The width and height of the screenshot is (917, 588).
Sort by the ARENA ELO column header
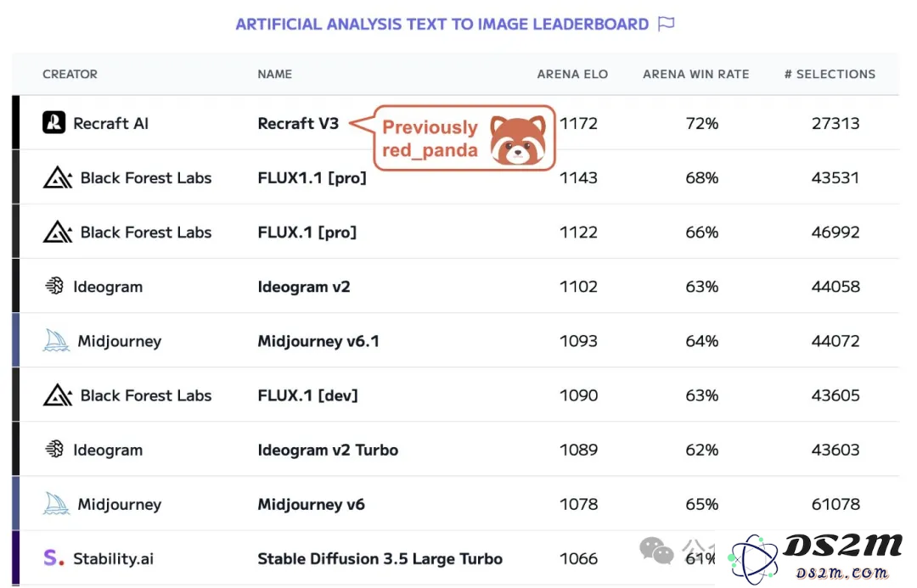tap(572, 74)
